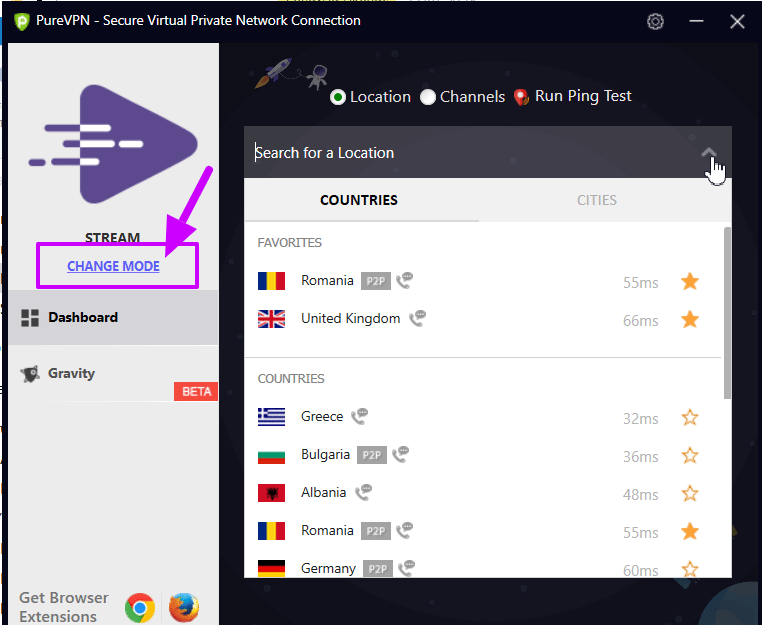Select Germany from the countries list
762x625 pixels.
pos(483,568)
